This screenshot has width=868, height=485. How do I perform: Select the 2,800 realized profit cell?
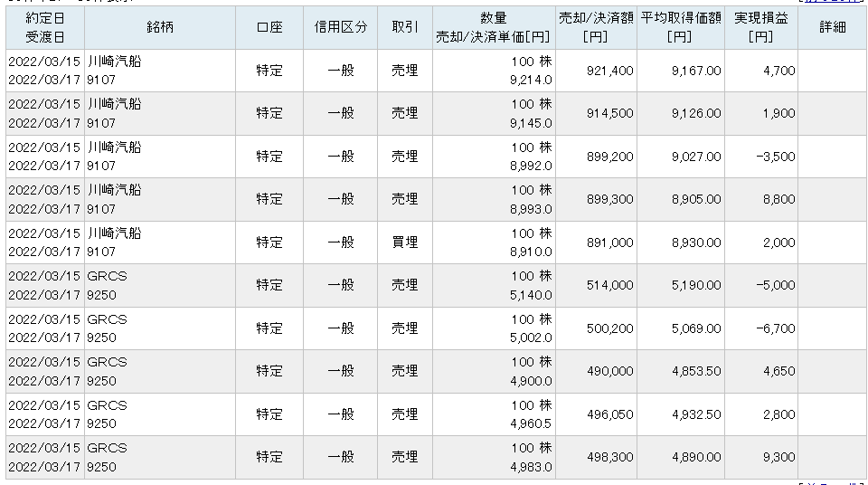coord(761,414)
